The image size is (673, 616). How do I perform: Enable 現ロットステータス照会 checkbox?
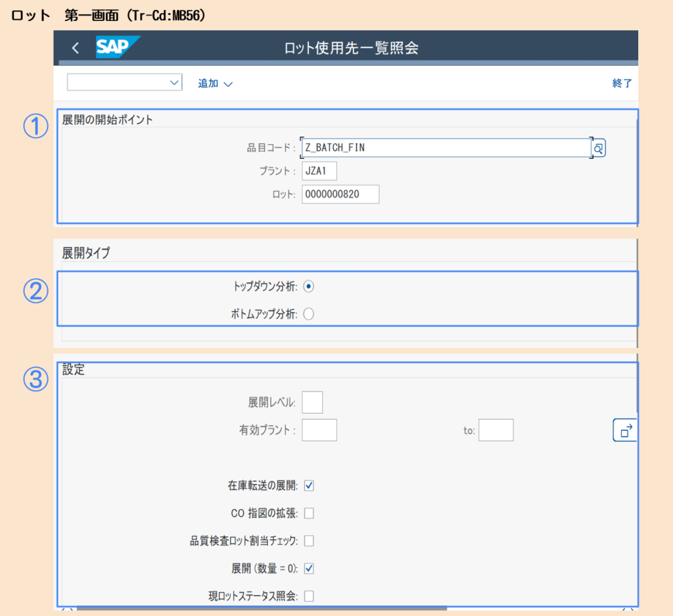click(x=309, y=596)
